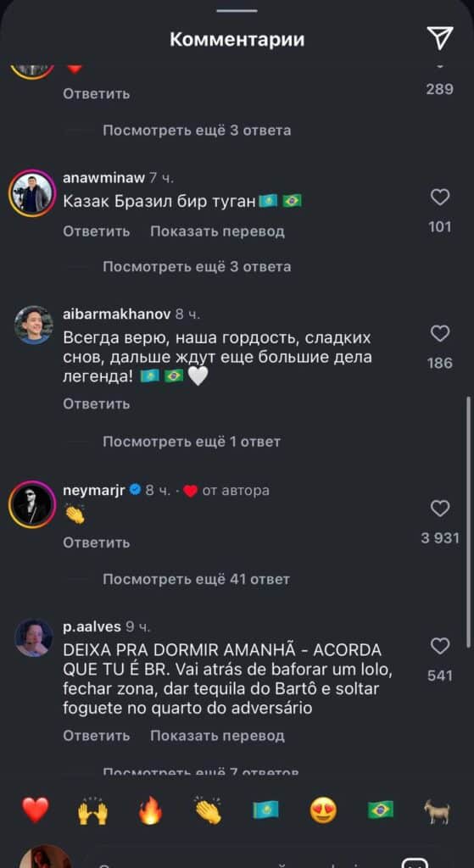This screenshot has height=868, width=474.
Task: Insert red heart quick emoji
Action: coord(36,810)
